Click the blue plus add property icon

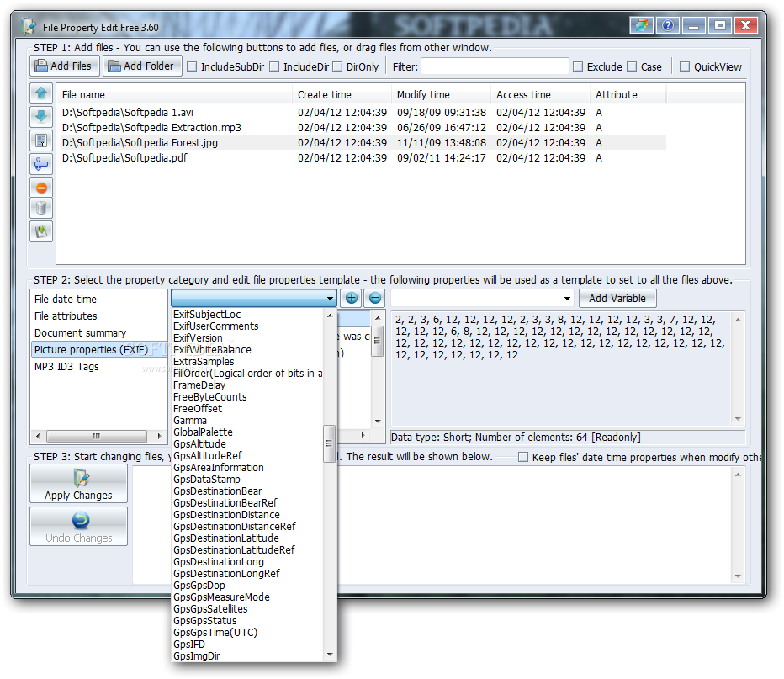[x=352, y=299]
